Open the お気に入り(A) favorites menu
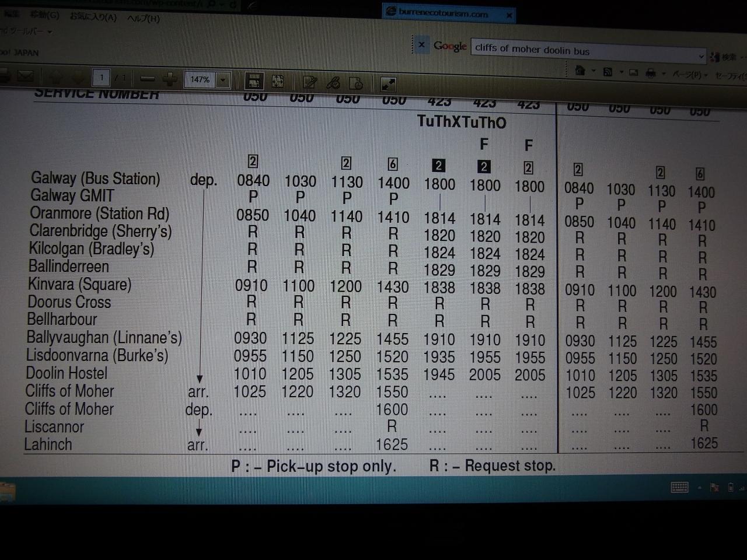Screen dimensions: 747x560 point(93,17)
